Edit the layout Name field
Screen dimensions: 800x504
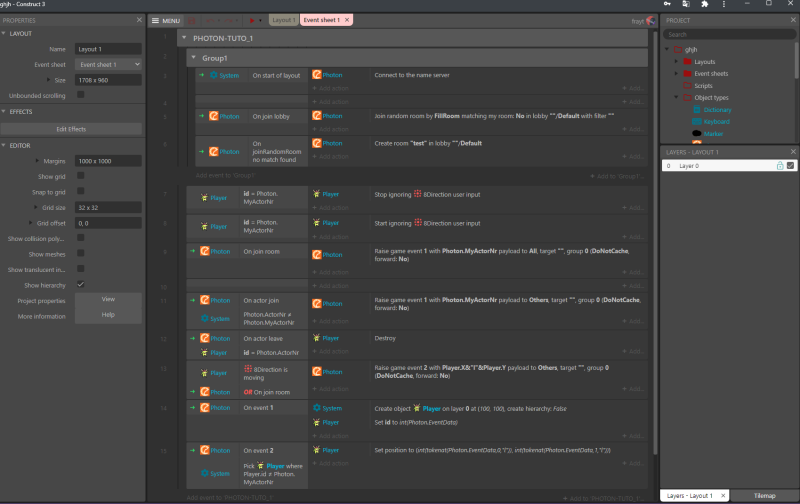pos(108,49)
